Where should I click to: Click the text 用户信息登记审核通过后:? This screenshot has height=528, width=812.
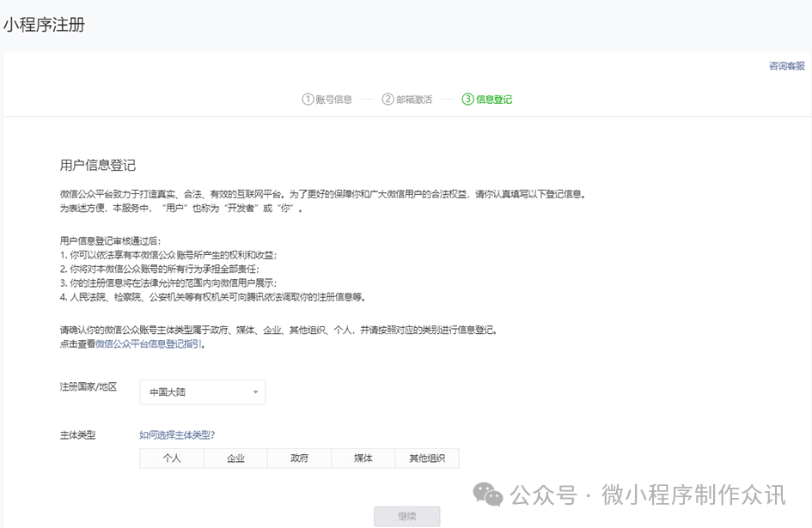[110, 241]
